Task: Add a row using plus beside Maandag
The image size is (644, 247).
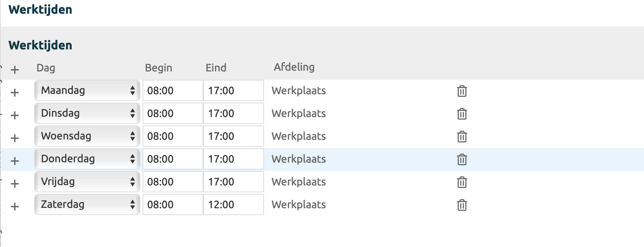Action: tap(15, 93)
